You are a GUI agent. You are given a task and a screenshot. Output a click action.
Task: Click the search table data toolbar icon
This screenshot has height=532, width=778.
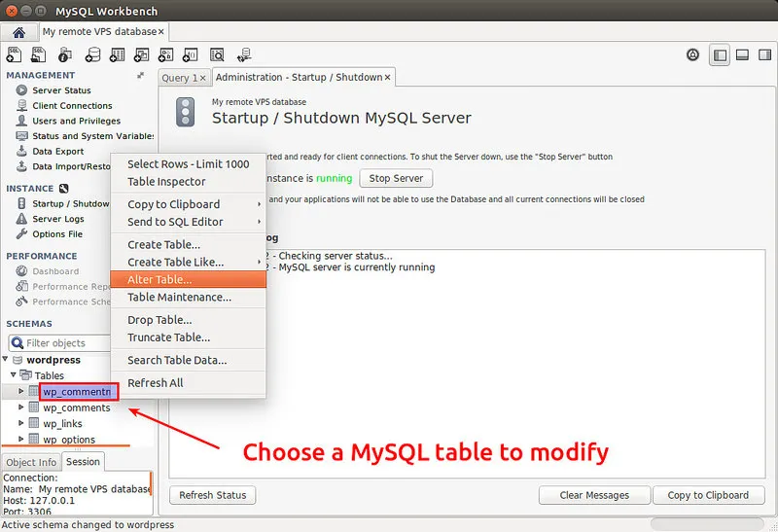(x=217, y=54)
